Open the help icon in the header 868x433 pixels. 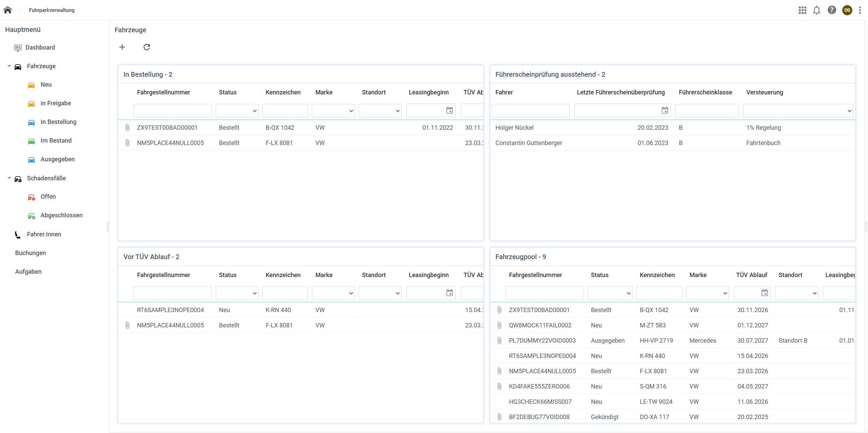831,10
